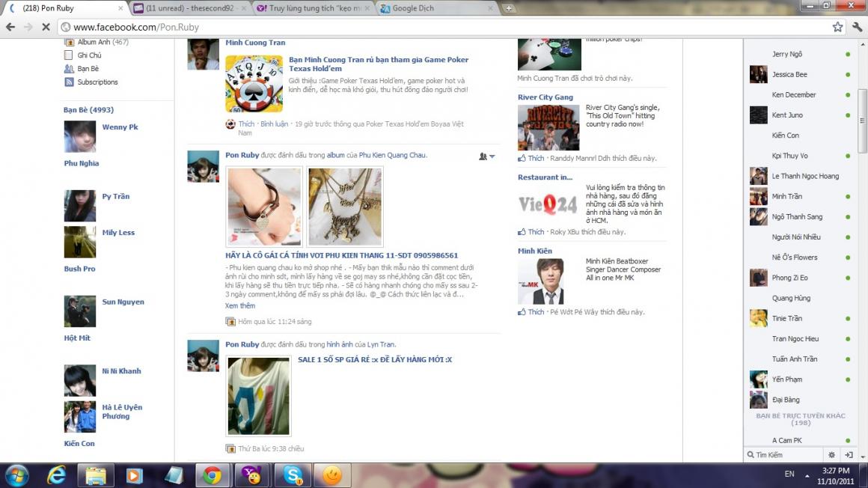Open EN language indicator in tray
The width and height of the screenshot is (868, 488).
pos(789,474)
